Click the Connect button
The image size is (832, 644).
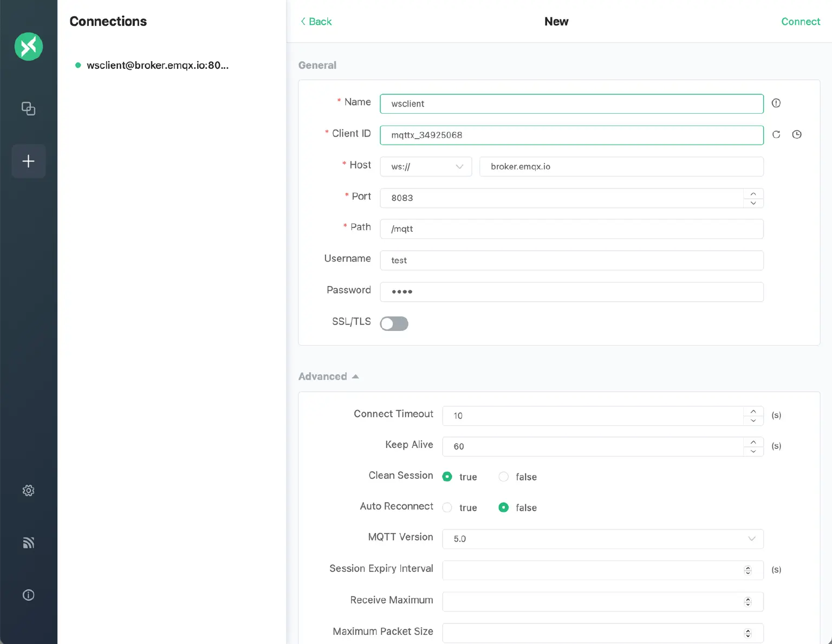click(x=801, y=22)
